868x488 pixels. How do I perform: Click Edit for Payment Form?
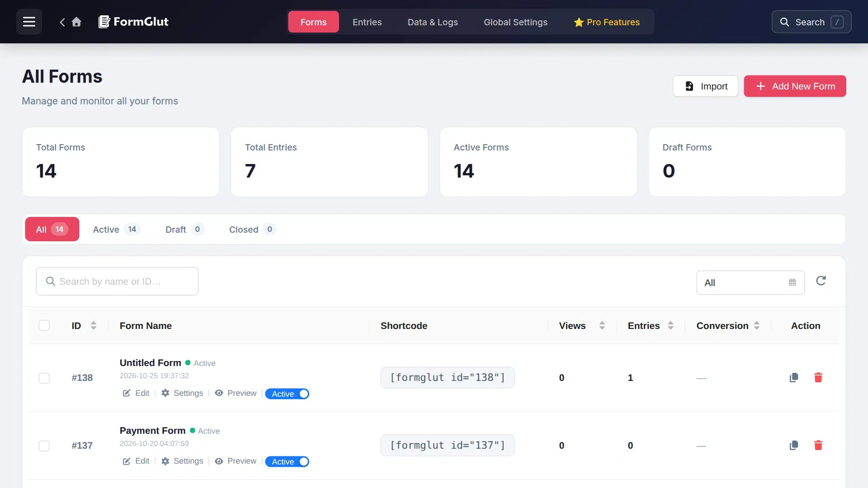point(136,461)
